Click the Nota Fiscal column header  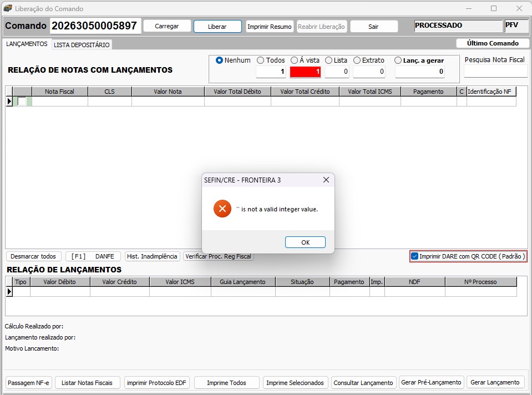point(59,92)
